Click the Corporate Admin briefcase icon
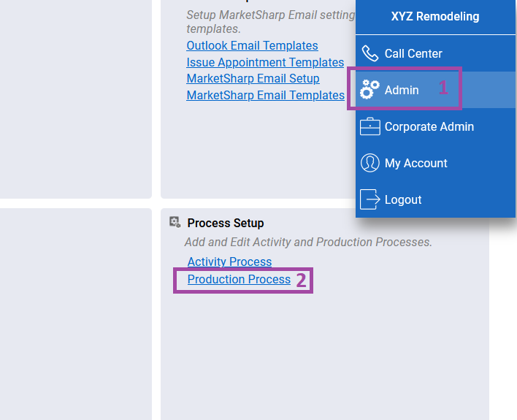Viewport: 517px width, 420px height. (x=370, y=126)
